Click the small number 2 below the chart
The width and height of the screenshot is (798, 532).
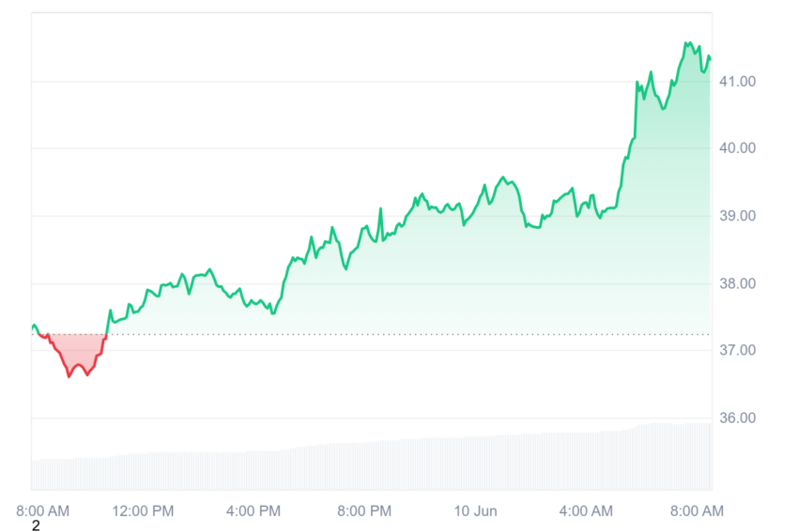36,525
